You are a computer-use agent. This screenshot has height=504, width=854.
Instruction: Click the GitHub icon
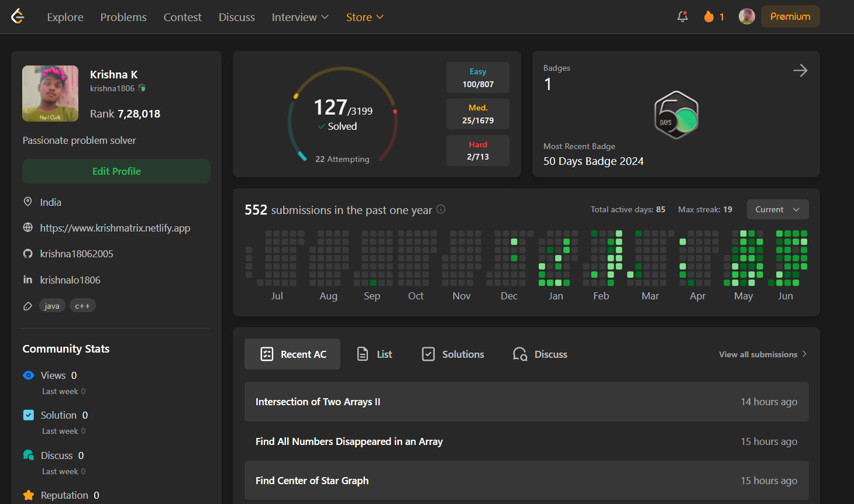27,254
